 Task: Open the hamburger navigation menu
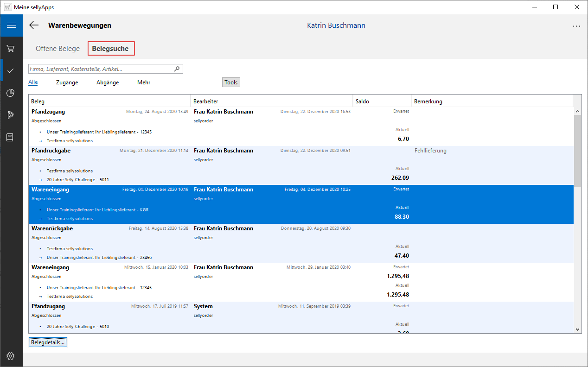[x=11, y=25]
